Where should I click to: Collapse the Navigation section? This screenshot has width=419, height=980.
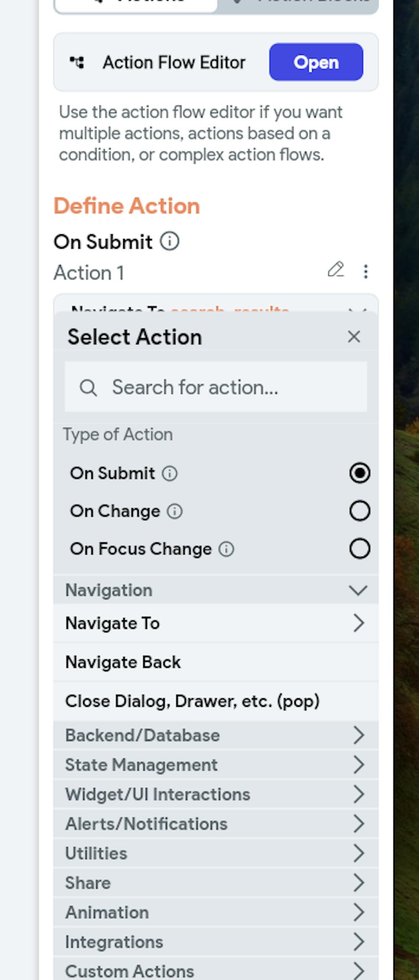[x=358, y=590]
